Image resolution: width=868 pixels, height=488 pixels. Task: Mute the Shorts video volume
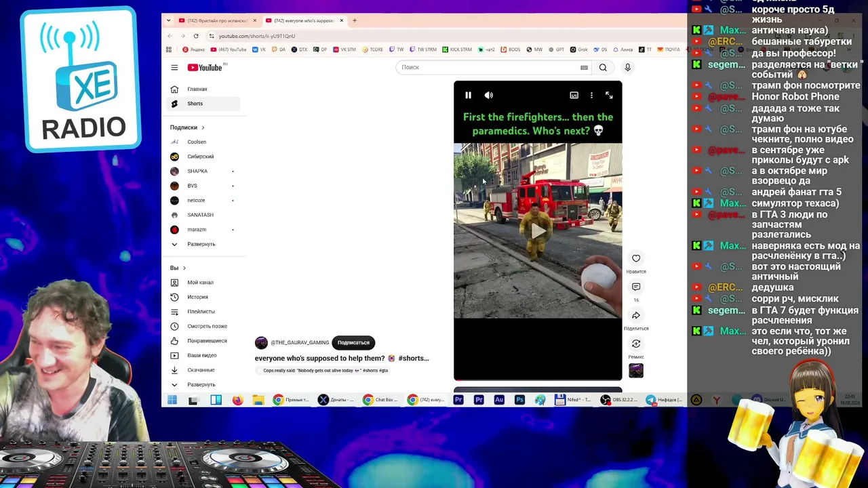point(489,96)
